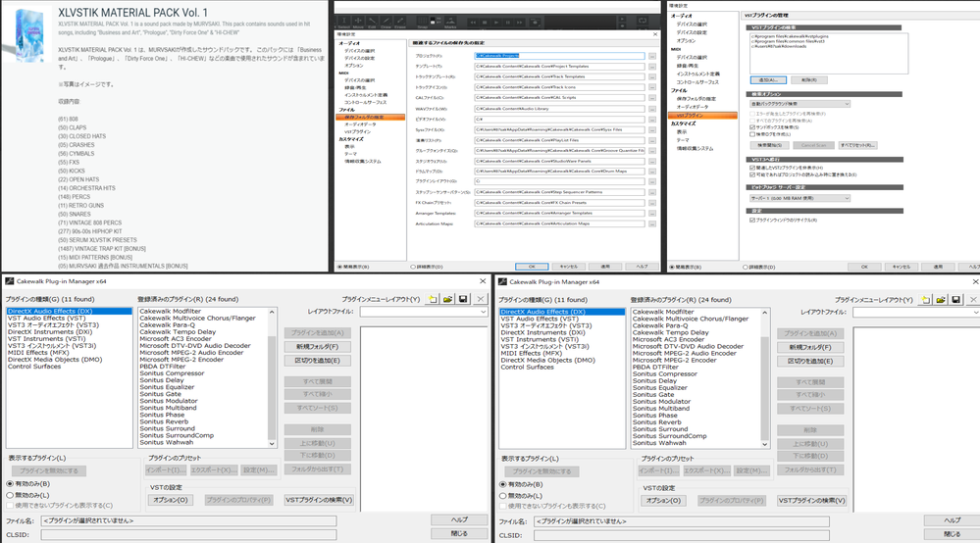Click save layout floppy icon in right Plug-in Manager
This screenshot has width=980, height=543.
pos(955,298)
